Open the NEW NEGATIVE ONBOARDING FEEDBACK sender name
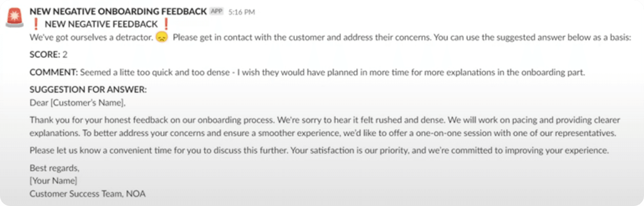 tap(118, 12)
